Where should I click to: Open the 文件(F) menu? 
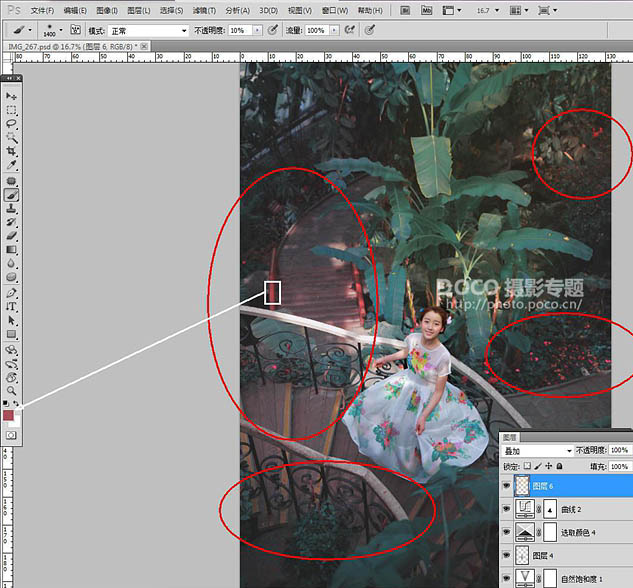click(42, 10)
